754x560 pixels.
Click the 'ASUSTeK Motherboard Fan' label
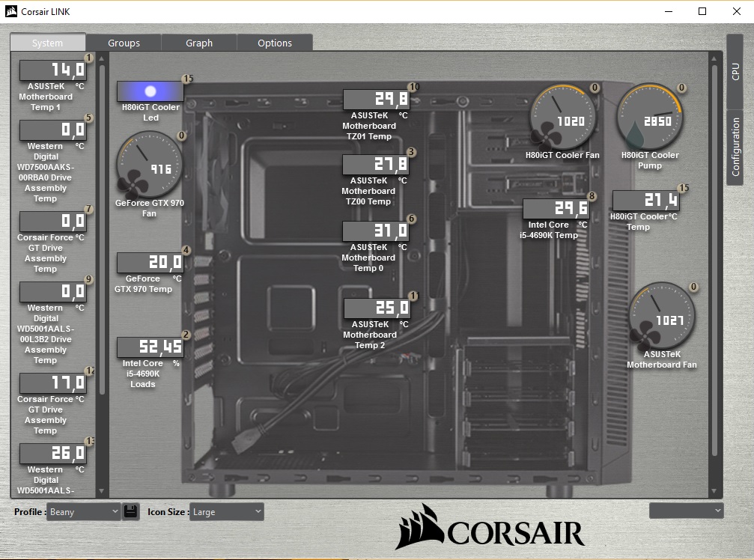[x=662, y=359]
